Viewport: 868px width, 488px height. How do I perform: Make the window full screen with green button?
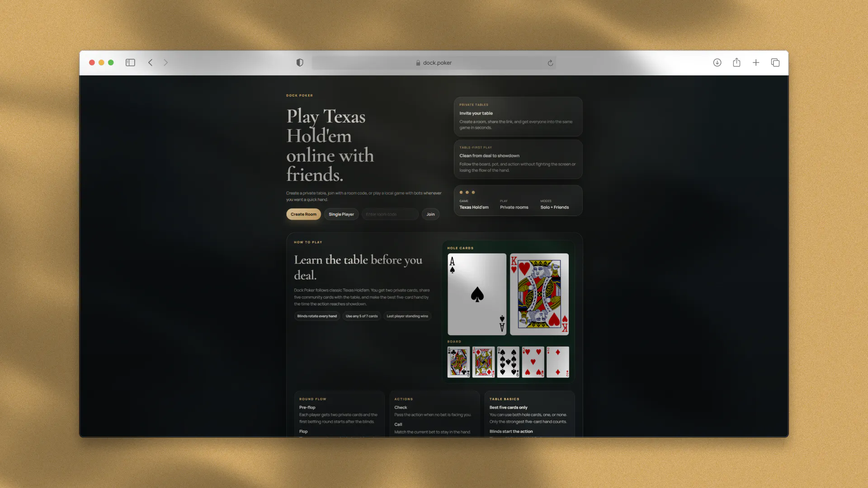coord(111,63)
